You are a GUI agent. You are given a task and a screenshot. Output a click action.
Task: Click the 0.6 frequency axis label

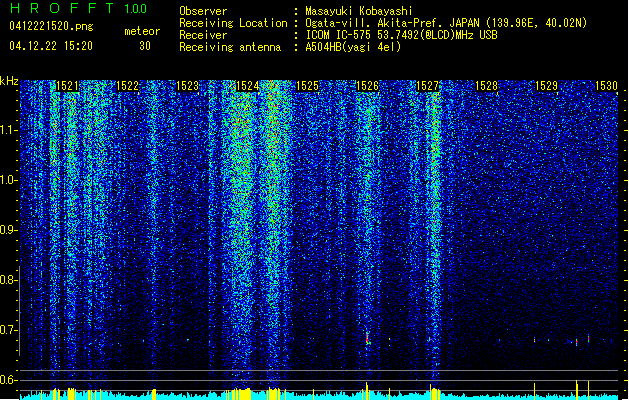[x=8, y=380]
